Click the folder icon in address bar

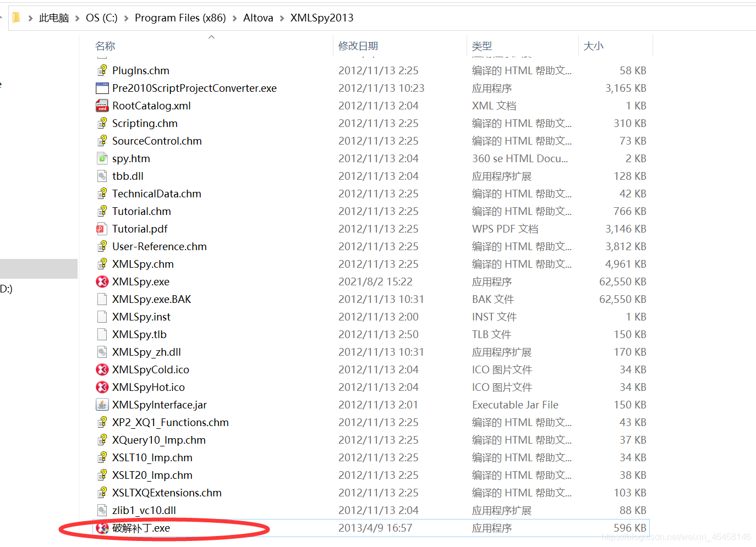(17, 18)
